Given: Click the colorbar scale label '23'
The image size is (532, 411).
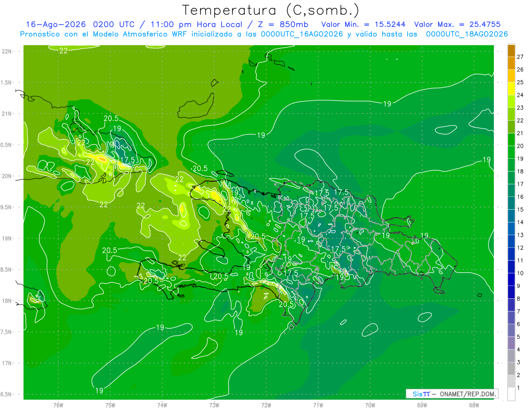Looking at the screenshot, I should (520, 108).
